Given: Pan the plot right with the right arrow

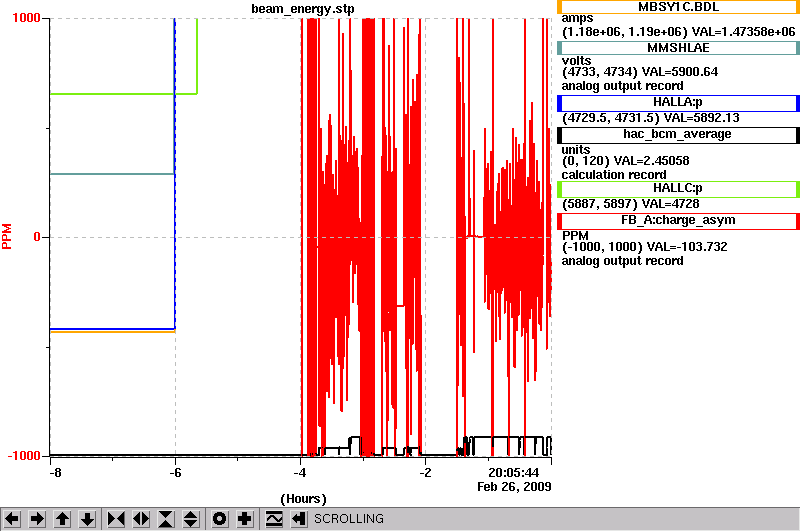Looking at the screenshot, I should [37, 519].
